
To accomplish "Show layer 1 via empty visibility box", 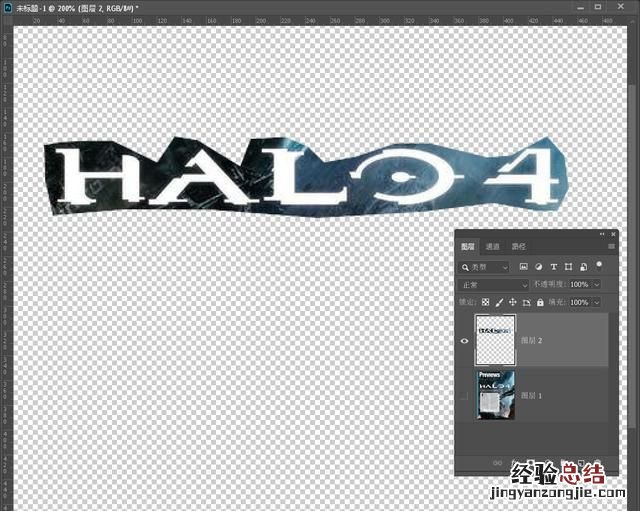I will 464,395.
